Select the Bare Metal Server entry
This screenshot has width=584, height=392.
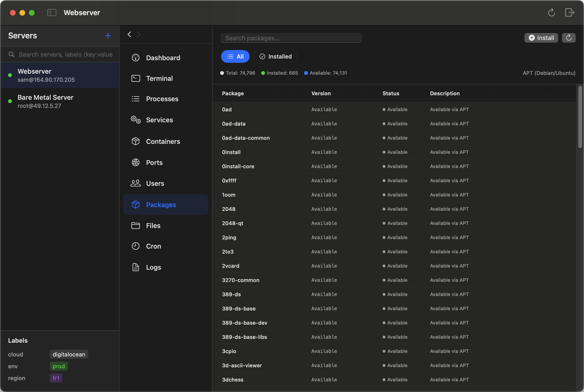tap(60, 101)
